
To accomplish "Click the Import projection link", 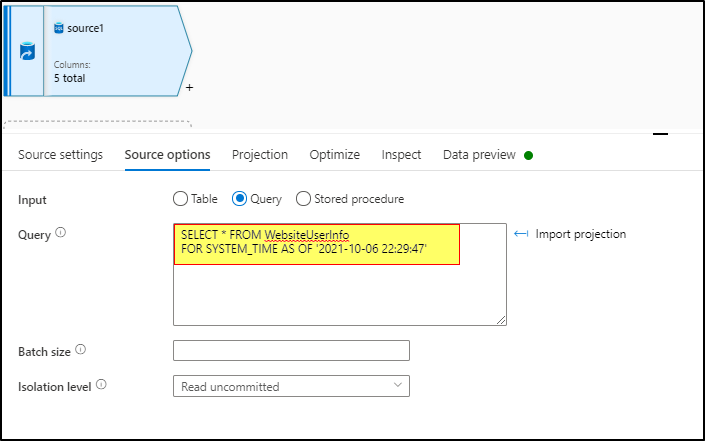I will [x=580, y=234].
